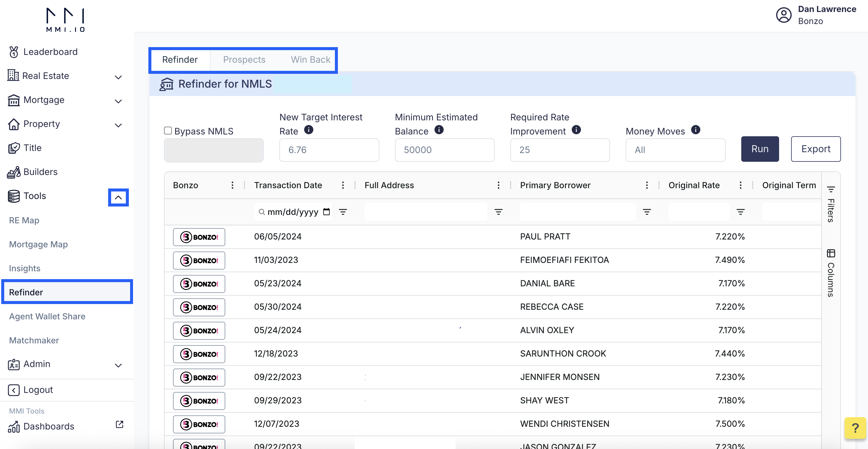Click the Admin badge icon

click(x=14, y=364)
